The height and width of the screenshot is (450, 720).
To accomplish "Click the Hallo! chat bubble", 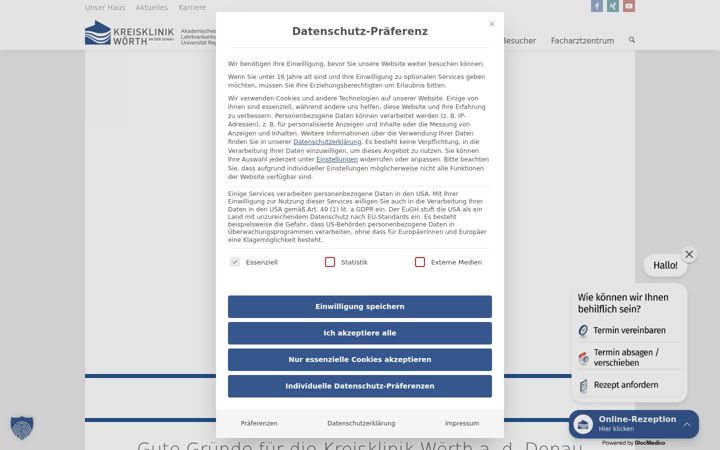I will pyautogui.click(x=665, y=265).
